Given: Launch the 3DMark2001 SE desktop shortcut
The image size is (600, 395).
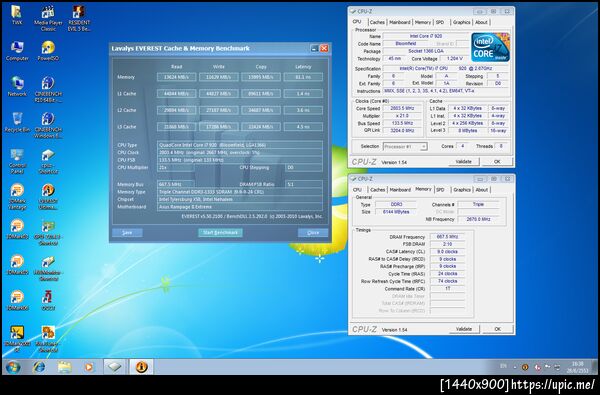Looking at the screenshot, I should point(17,339).
